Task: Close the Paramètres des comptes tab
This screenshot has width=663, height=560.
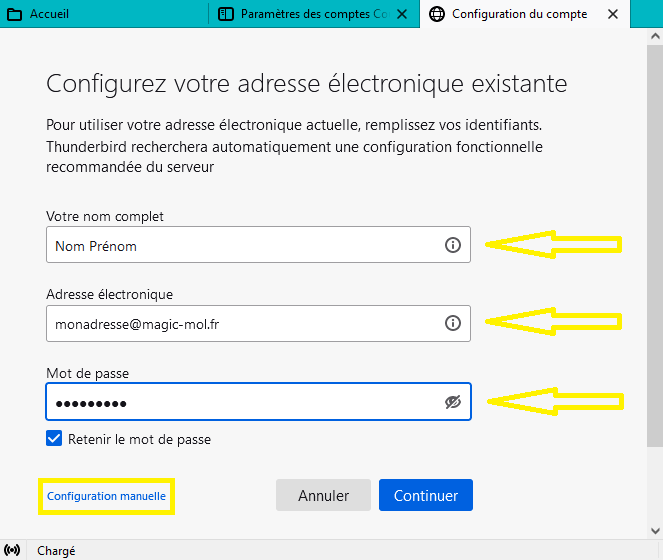Action: click(402, 14)
